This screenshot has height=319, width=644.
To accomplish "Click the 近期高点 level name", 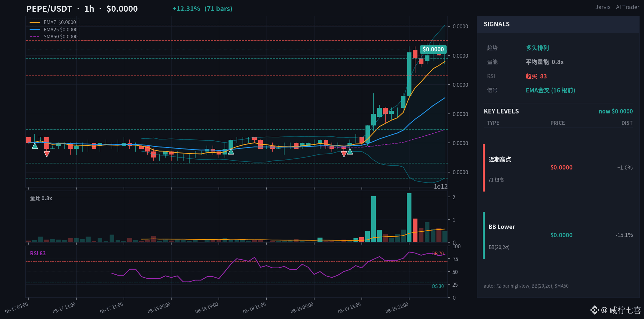I will [500, 159].
